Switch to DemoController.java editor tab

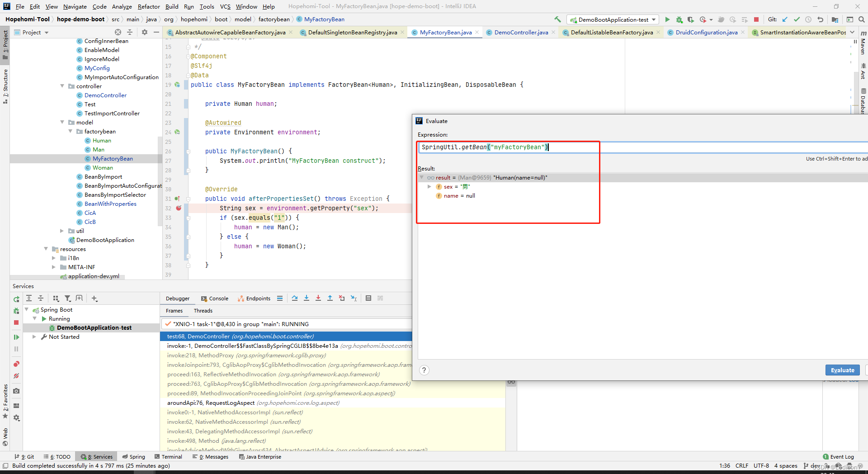pyautogui.click(x=521, y=32)
